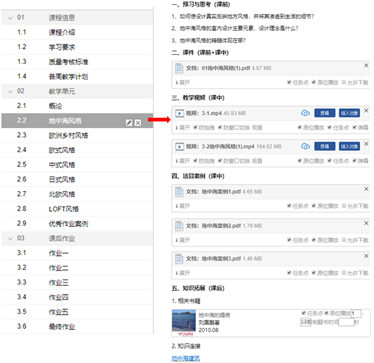Remove the 地中海案例1.pdf card with its X

point(366,189)
